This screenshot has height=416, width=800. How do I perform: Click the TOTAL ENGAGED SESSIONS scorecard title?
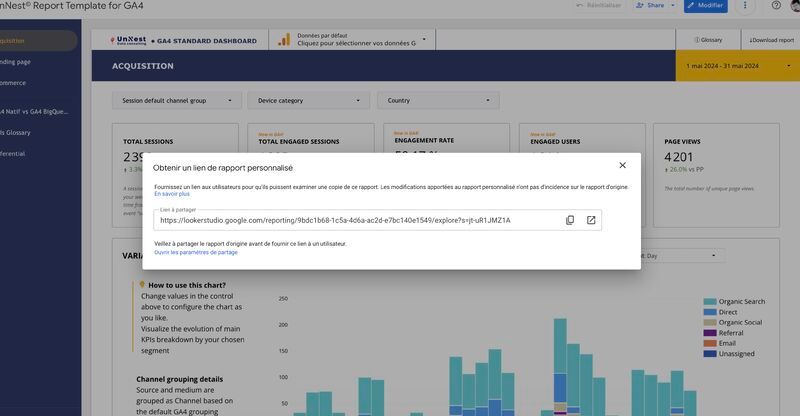pyautogui.click(x=298, y=141)
